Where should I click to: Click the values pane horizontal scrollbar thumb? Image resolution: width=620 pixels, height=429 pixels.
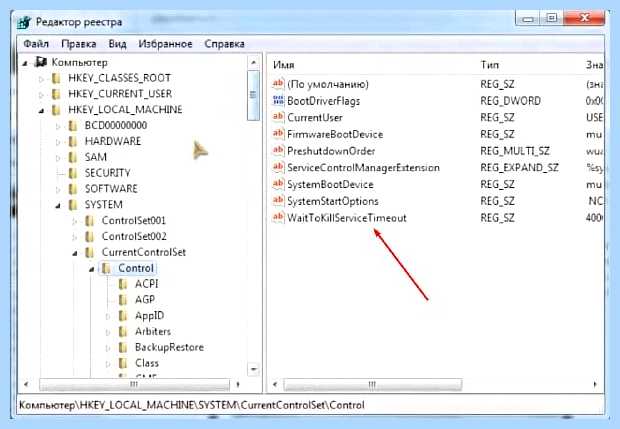pos(372,384)
